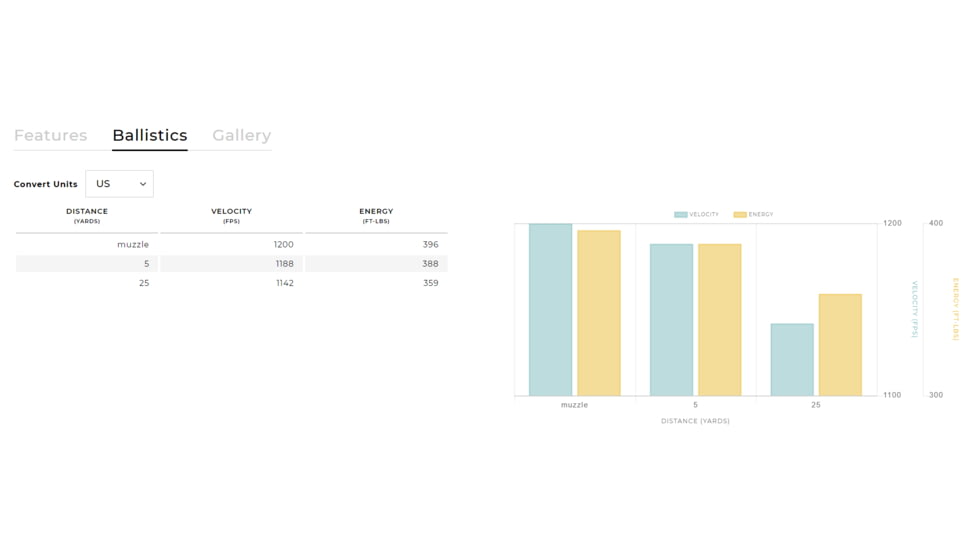Select the Ballistics tab
Viewport: 978px width, 550px height.
(x=150, y=135)
